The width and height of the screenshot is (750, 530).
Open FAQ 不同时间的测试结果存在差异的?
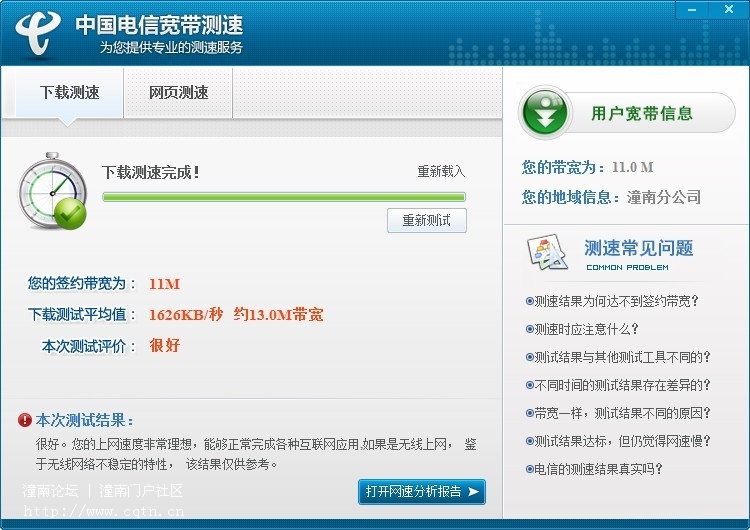click(x=618, y=385)
